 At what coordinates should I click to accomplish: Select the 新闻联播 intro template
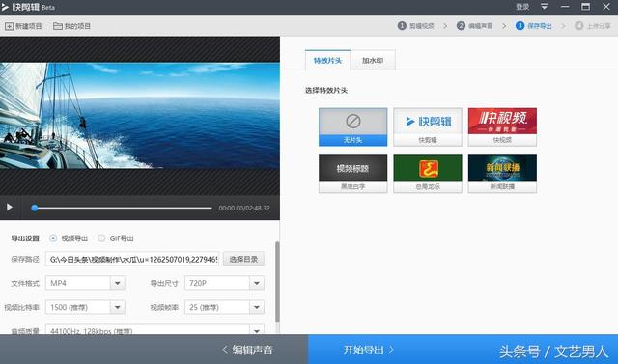(x=502, y=174)
